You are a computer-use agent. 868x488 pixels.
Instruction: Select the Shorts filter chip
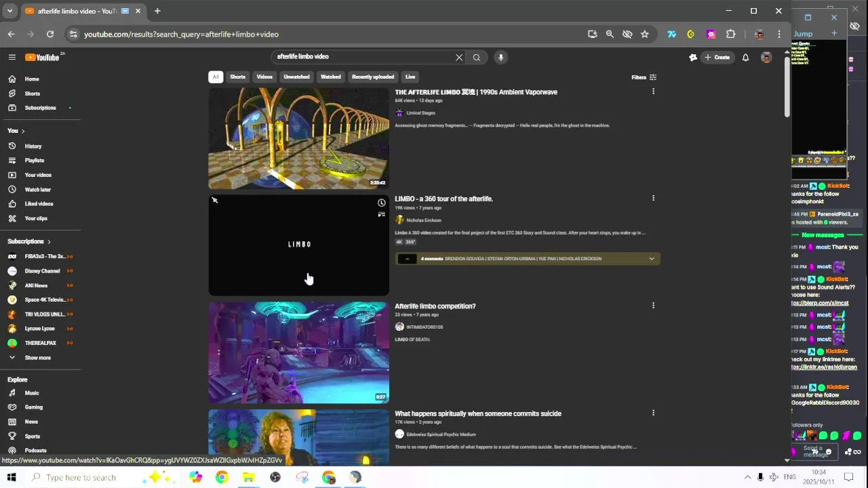[x=237, y=77]
